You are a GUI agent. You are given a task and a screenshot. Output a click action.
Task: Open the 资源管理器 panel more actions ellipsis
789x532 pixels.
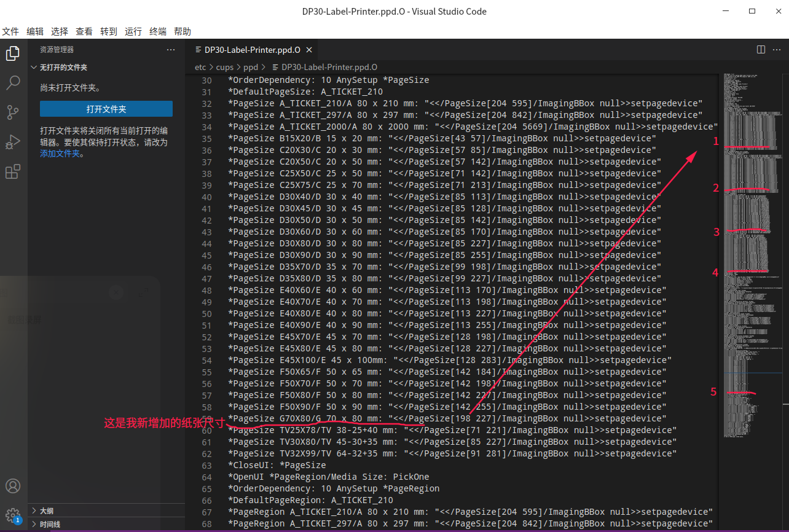point(171,50)
